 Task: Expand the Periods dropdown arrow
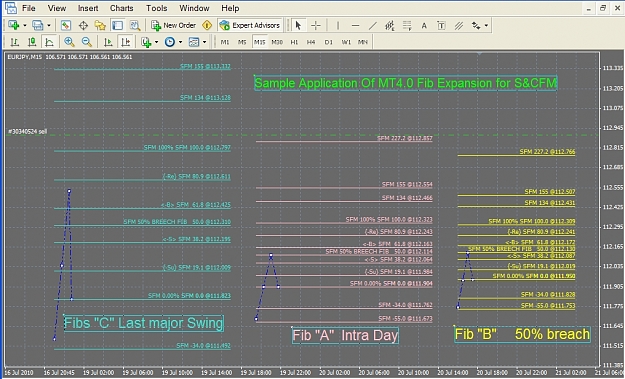click(180, 42)
